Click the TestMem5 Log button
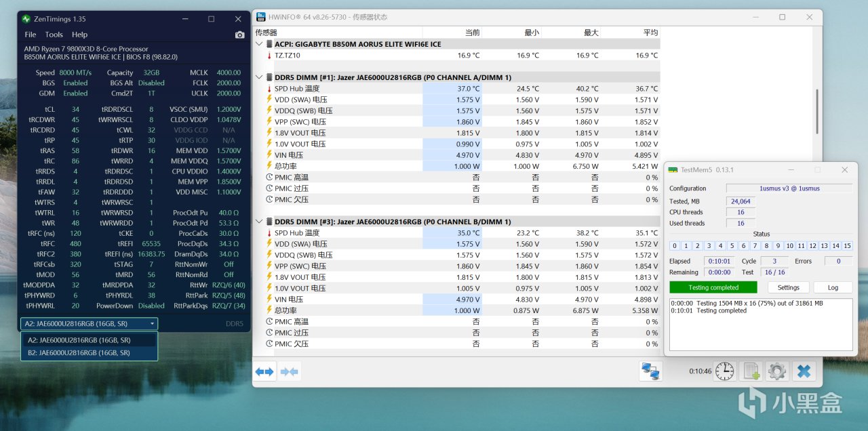 pyautogui.click(x=833, y=287)
